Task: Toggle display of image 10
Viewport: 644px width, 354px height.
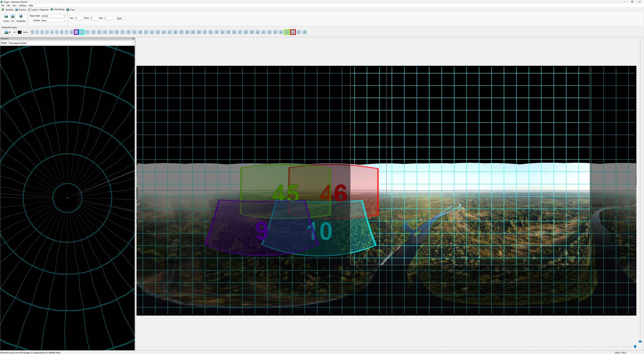Action: click(82, 32)
